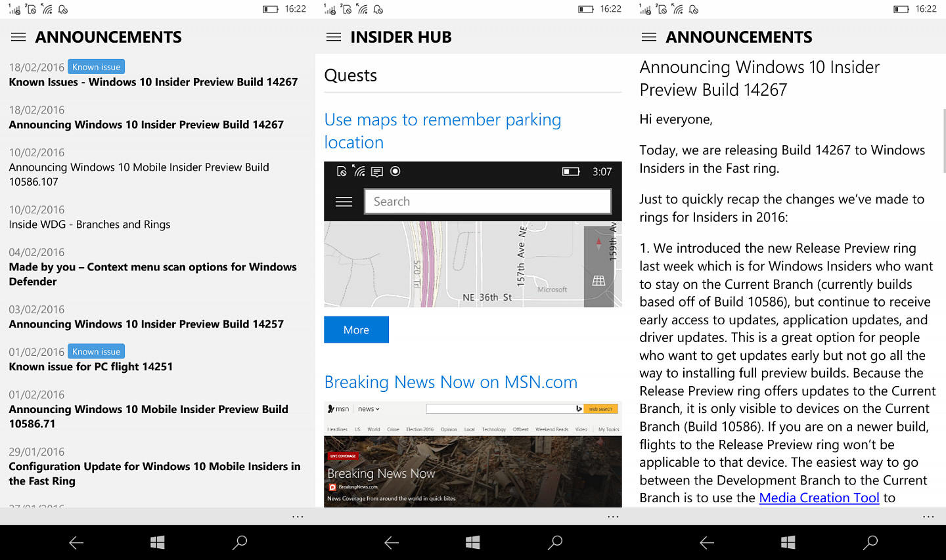Click the More button under maps quest

(356, 330)
